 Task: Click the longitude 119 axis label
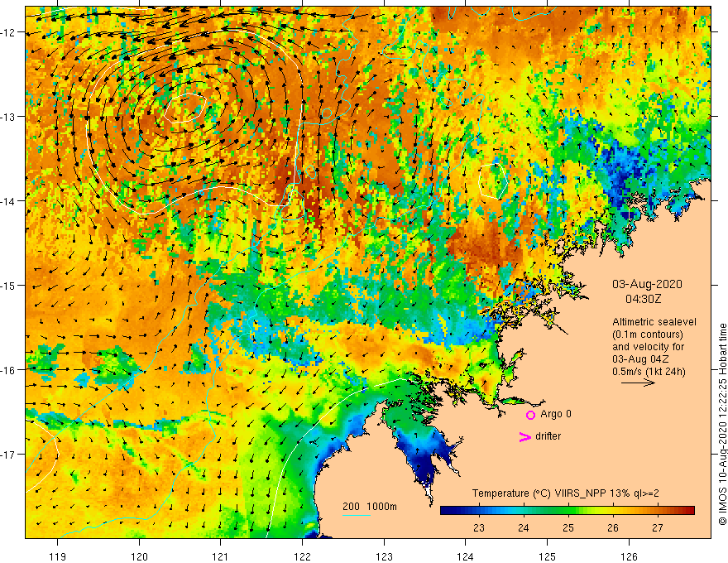[x=58, y=556]
